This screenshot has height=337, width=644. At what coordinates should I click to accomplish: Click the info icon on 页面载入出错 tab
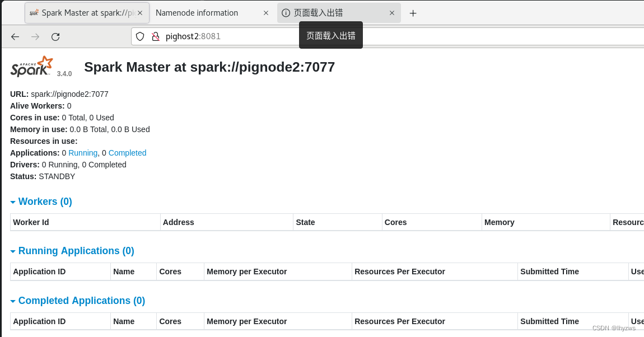[286, 13]
